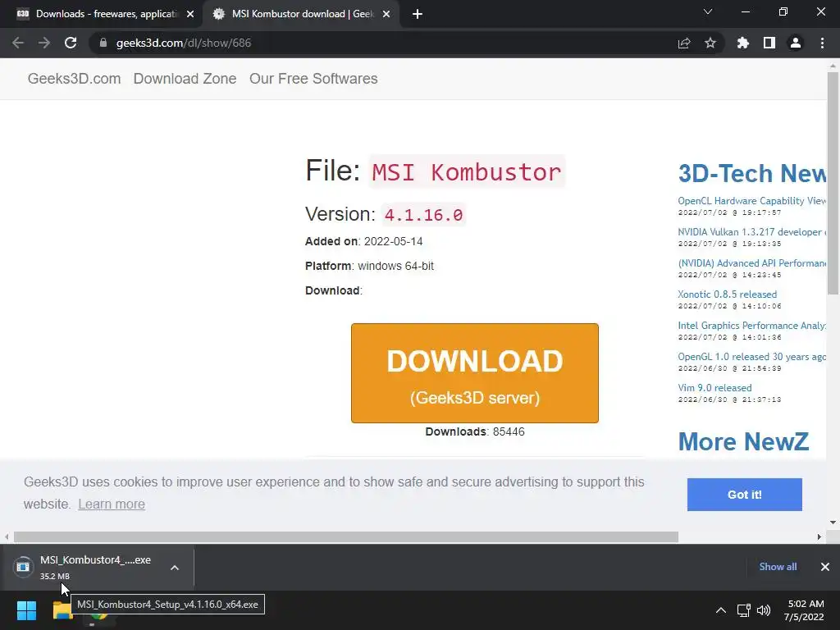Click the orange DOWNLOAD button
The height and width of the screenshot is (630, 840).
(x=475, y=373)
